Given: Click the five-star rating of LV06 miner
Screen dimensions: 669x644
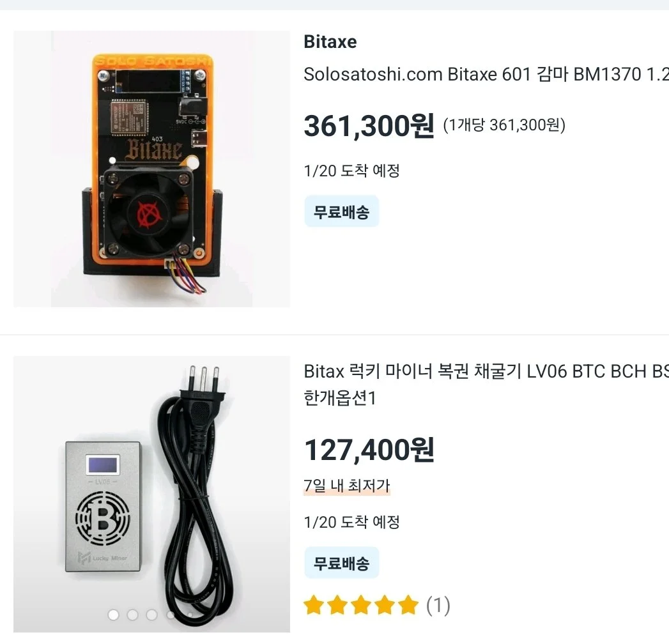Looking at the screenshot, I should (361, 605).
